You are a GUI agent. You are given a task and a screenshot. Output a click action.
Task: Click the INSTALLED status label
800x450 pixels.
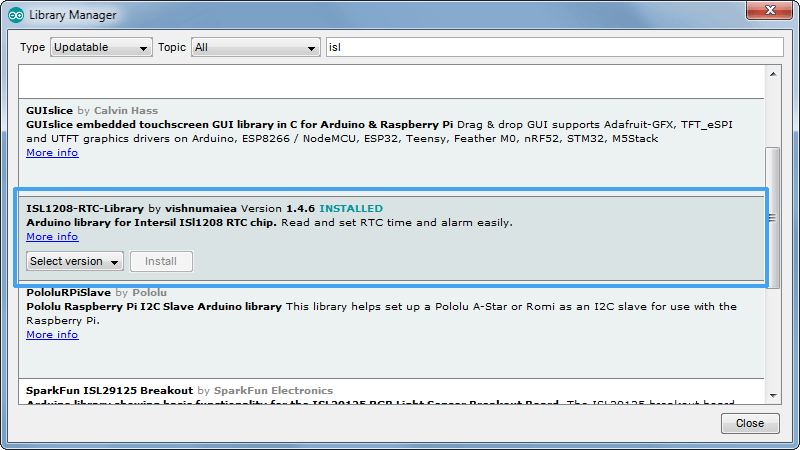click(x=351, y=209)
